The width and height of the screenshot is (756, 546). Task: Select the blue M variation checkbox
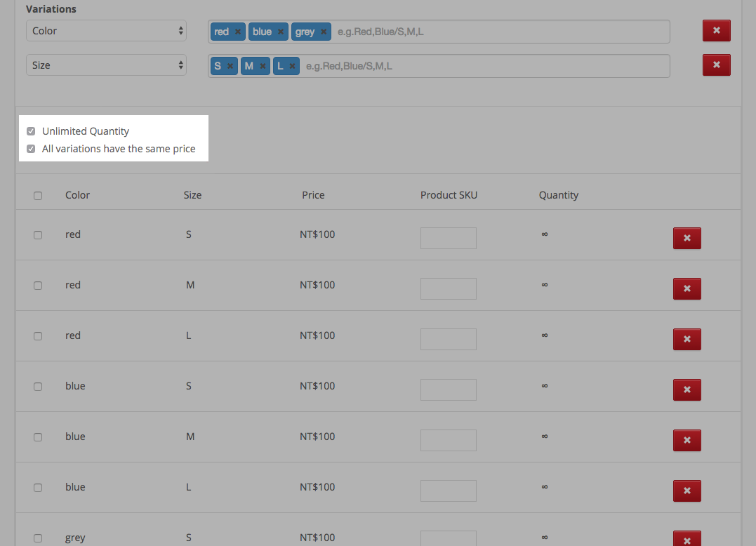(x=38, y=437)
